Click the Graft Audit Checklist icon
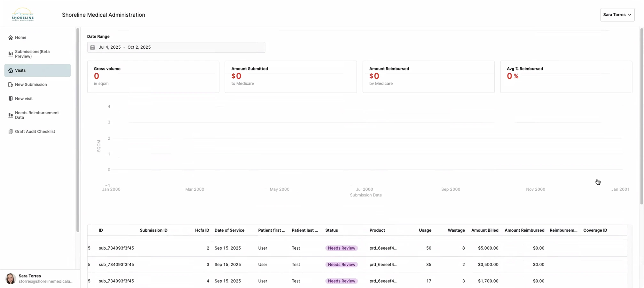Viewport: 644px width, 288px height. (11, 132)
